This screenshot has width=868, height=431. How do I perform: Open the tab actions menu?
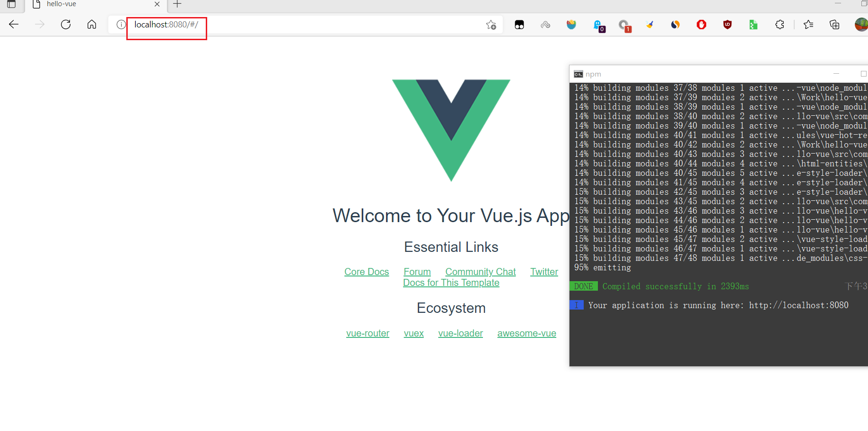click(11, 4)
